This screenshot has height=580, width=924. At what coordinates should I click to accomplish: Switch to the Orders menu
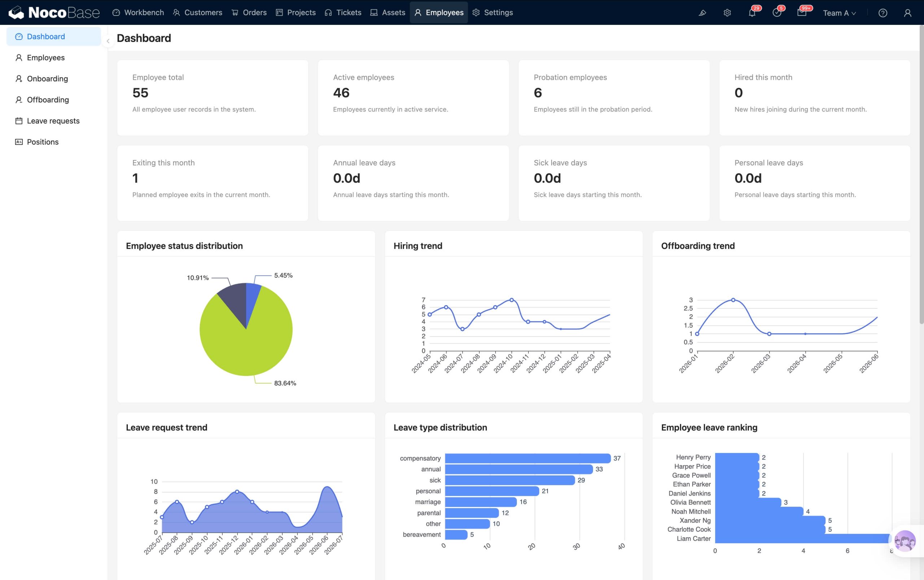249,13
